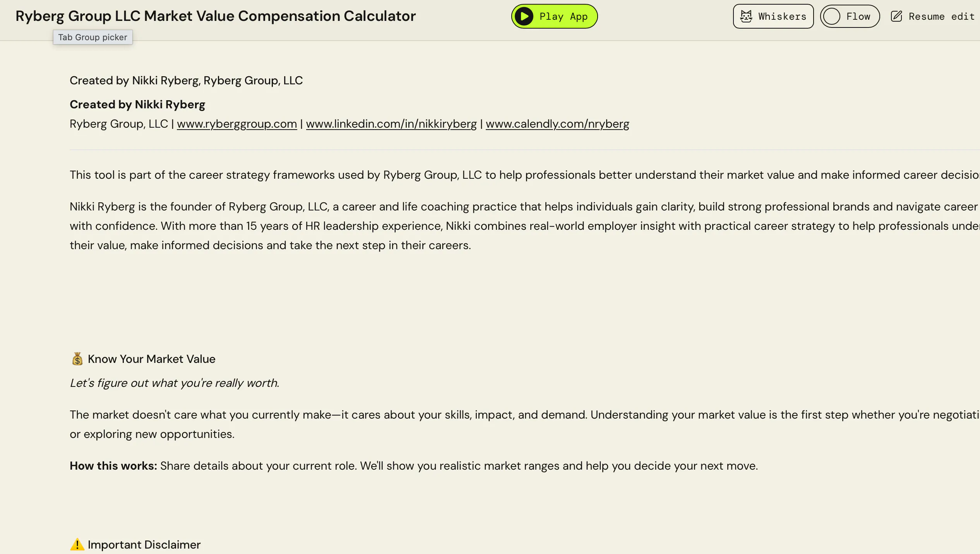Viewport: 980px width, 554px height.
Task: Open the Whiskers button
Action: coord(773,16)
